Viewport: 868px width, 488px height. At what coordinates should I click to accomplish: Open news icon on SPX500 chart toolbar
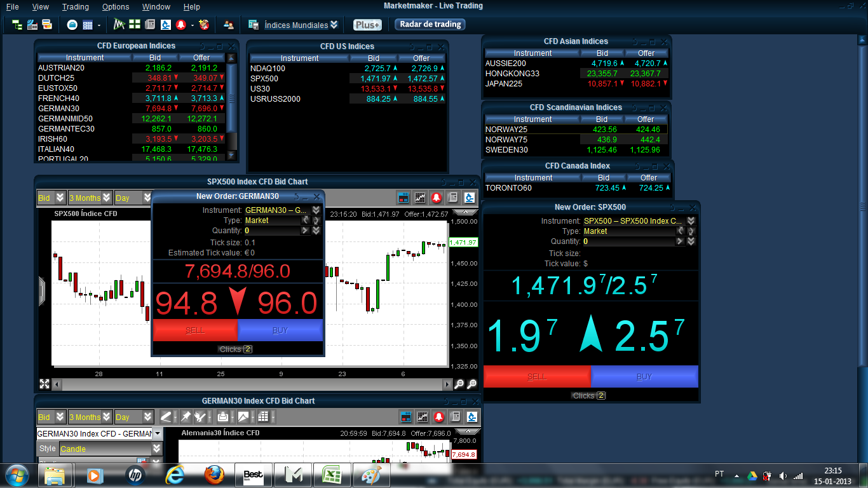pyautogui.click(x=454, y=198)
